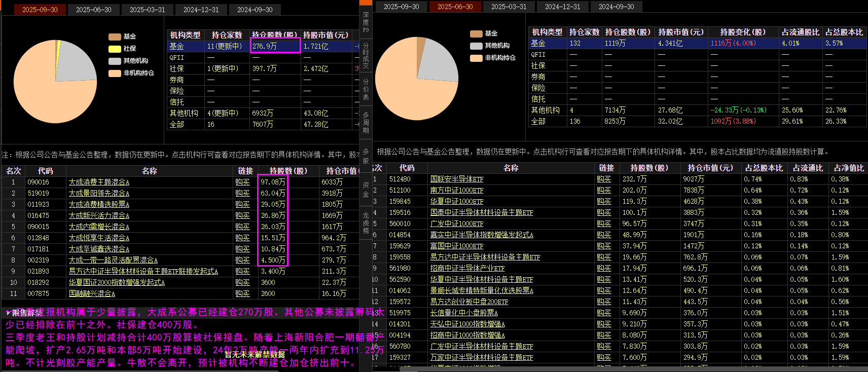Open the 国融融兴混合A fund link

[92, 293]
